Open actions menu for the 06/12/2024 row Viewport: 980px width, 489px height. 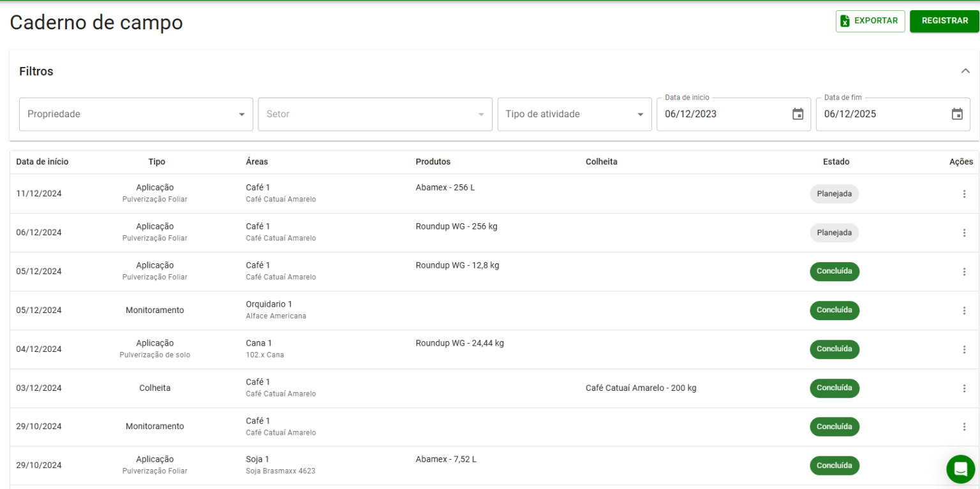964,233
